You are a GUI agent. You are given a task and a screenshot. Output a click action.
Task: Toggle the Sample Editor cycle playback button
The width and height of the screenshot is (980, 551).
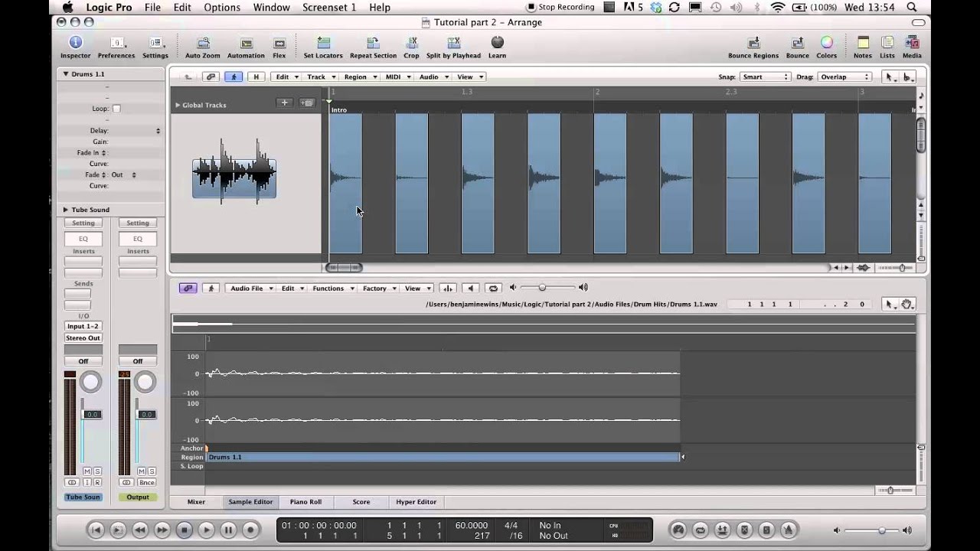493,289
